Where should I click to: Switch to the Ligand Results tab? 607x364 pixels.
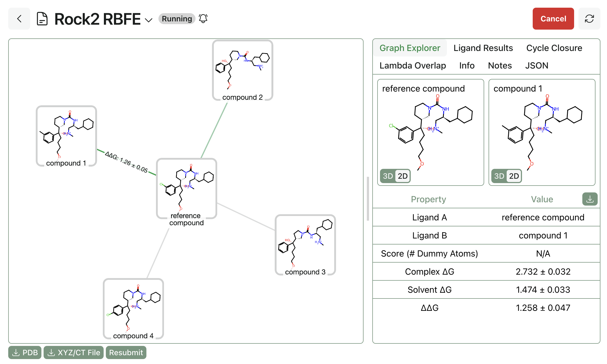[x=483, y=48]
